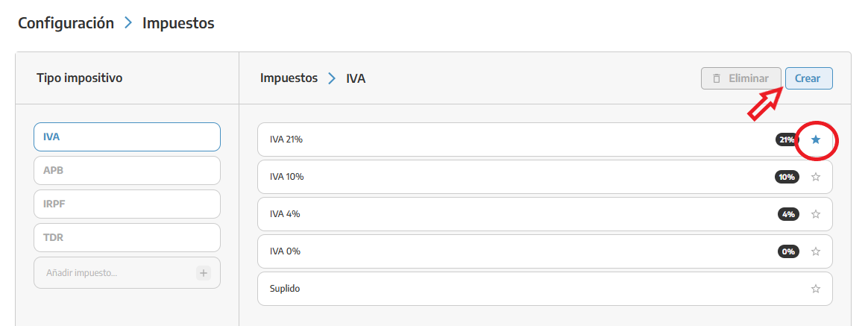Star the IVA 0% tax row
This screenshot has width=868, height=326.
815,251
